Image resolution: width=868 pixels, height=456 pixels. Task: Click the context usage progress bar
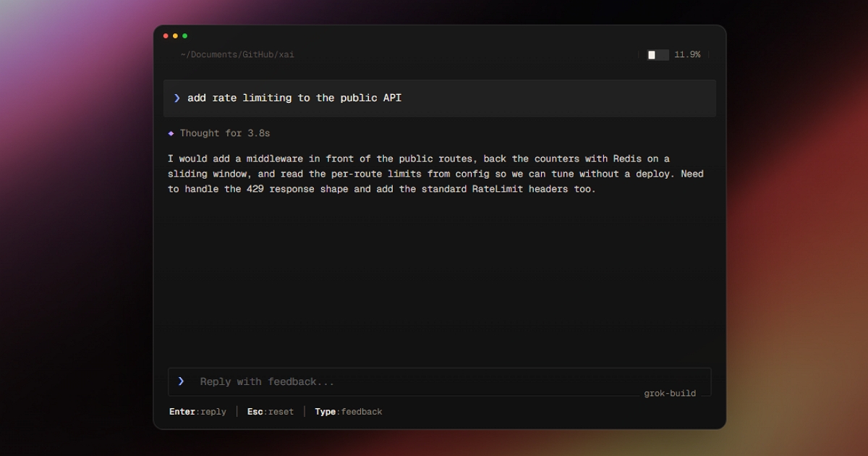coord(658,55)
